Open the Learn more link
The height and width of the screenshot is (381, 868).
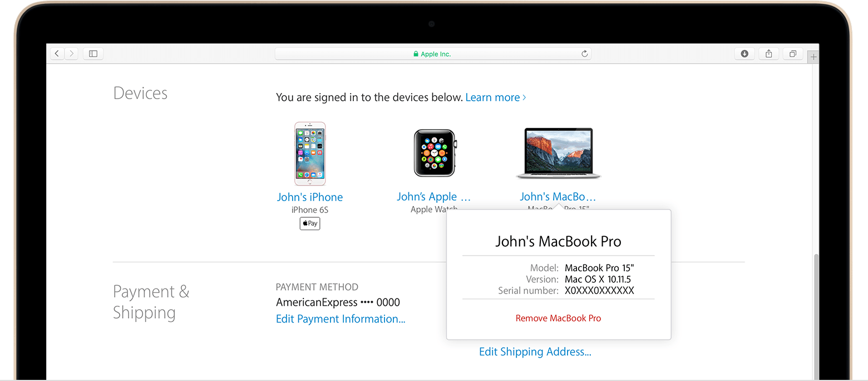pos(495,97)
